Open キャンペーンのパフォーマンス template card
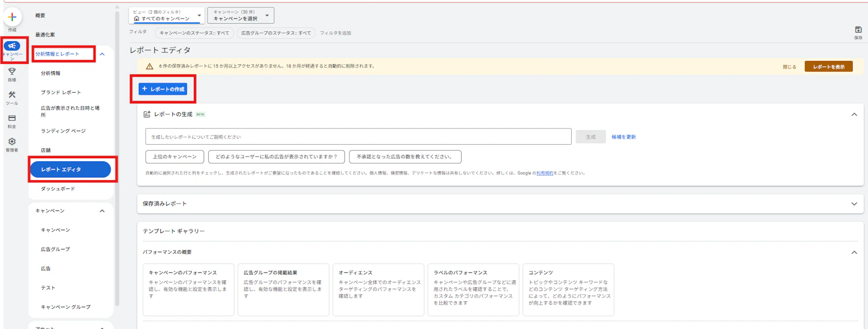The height and width of the screenshot is (329, 868). click(188, 290)
